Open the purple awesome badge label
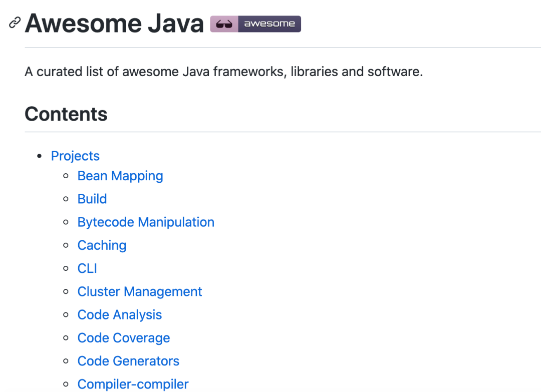541x392 pixels. 269,24
